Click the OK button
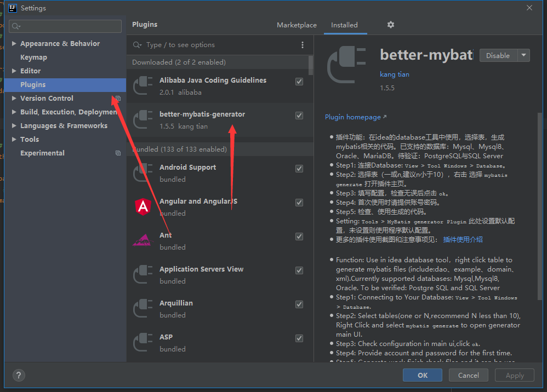This screenshot has height=392, width=547. (x=423, y=375)
